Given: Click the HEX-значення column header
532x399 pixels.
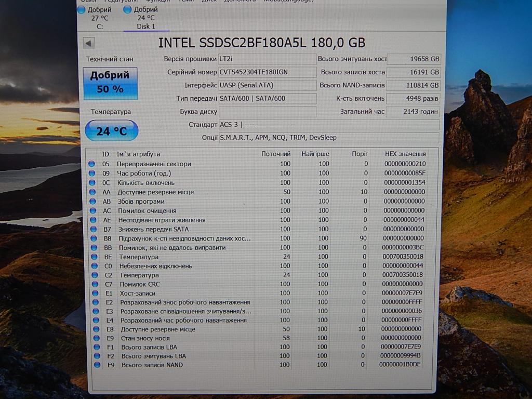Looking at the screenshot, I should [x=405, y=154].
